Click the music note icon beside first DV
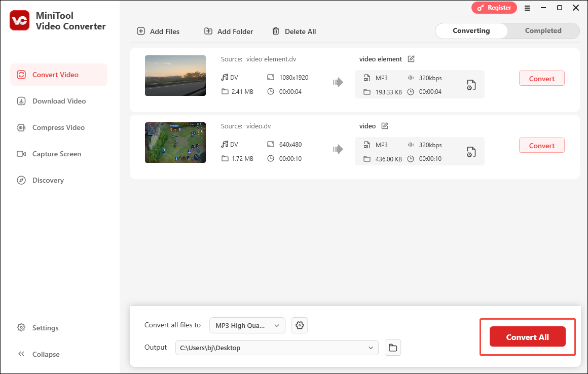588x374 pixels. [224, 77]
